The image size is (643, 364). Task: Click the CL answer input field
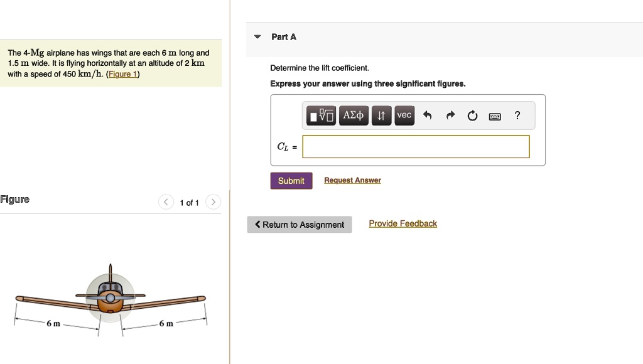[x=416, y=147]
